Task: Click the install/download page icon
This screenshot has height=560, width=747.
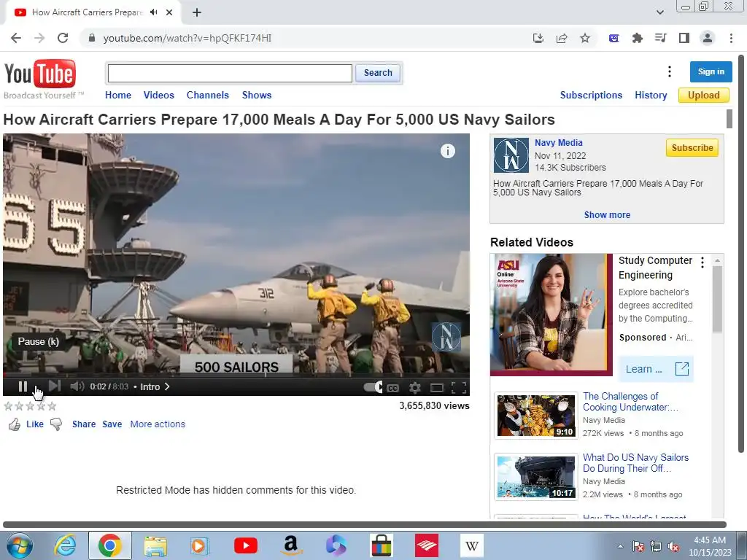Action: pyautogui.click(x=538, y=38)
